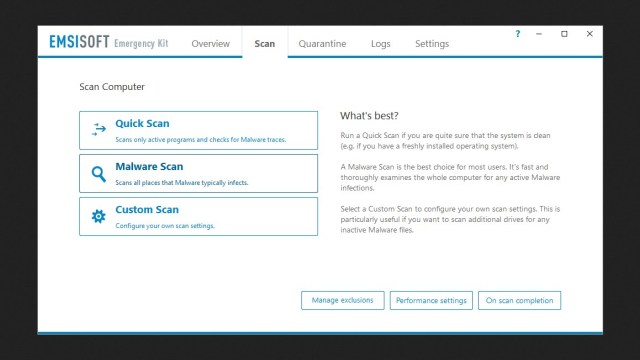Choose the Custom Scan option

pyautogui.click(x=198, y=216)
